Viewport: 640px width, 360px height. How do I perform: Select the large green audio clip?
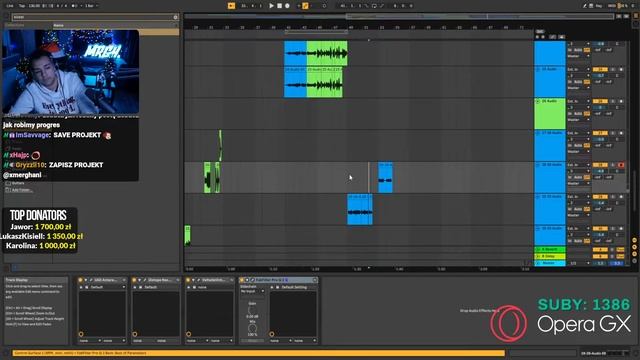(x=327, y=53)
